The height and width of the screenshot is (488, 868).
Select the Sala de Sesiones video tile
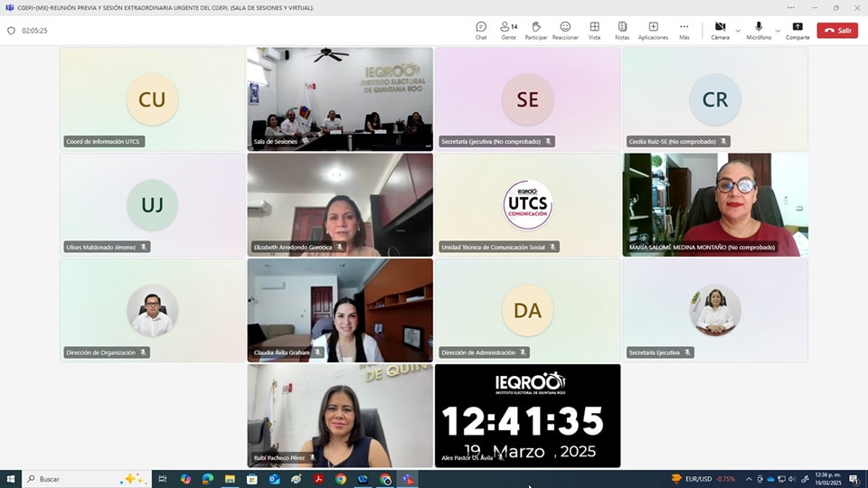tap(340, 99)
